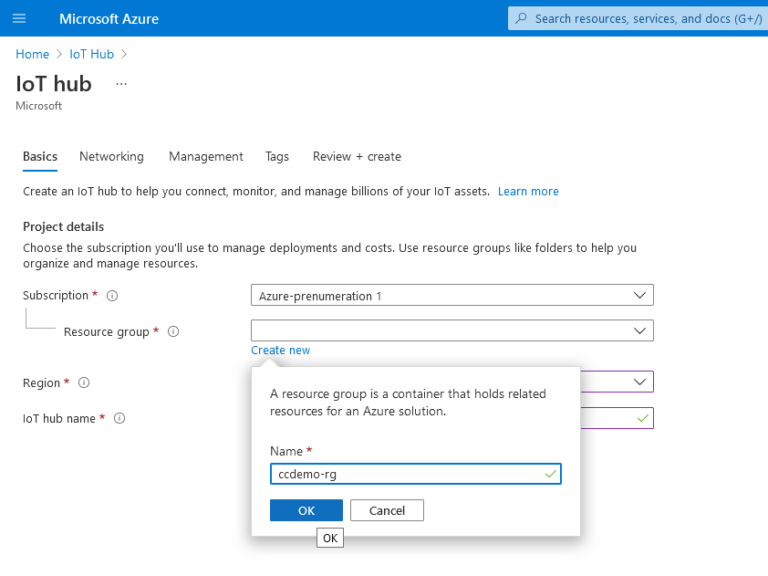This screenshot has width=768, height=576.
Task: Open the Azure portal hamburger menu
Action: click(x=19, y=19)
